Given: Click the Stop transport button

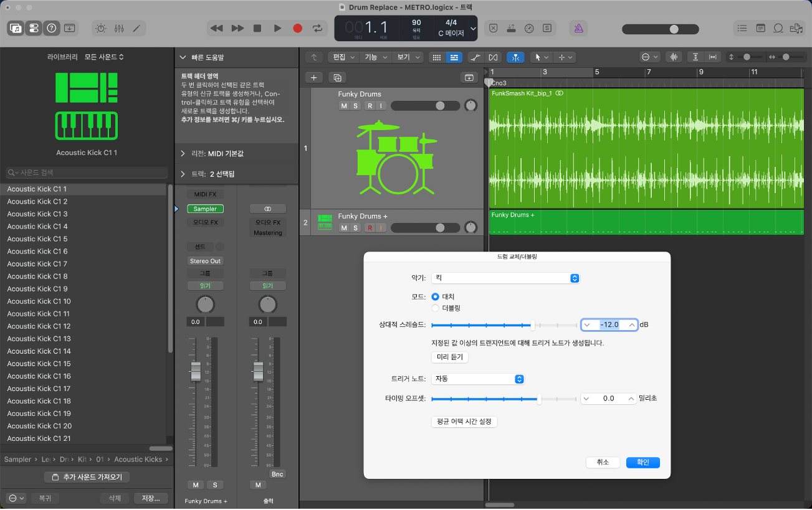Looking at the screenshot, I should [257, 28].
